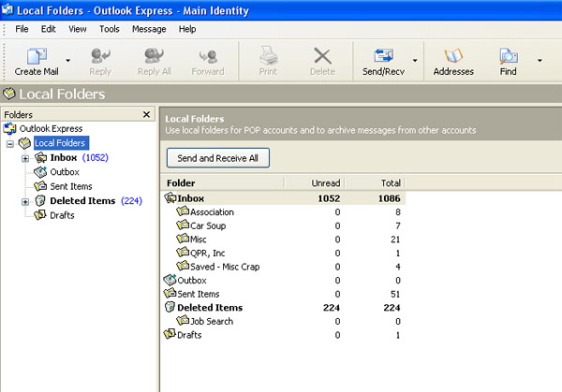Screen dimensions: 562x392
Task: Click the Send and Receive All button
Action: 218,158
